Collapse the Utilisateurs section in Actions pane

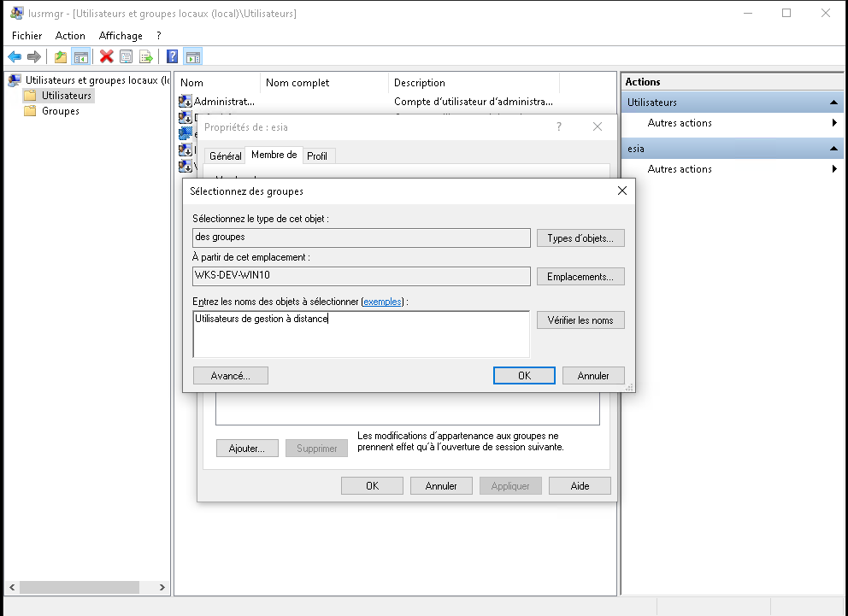[833, 103]
